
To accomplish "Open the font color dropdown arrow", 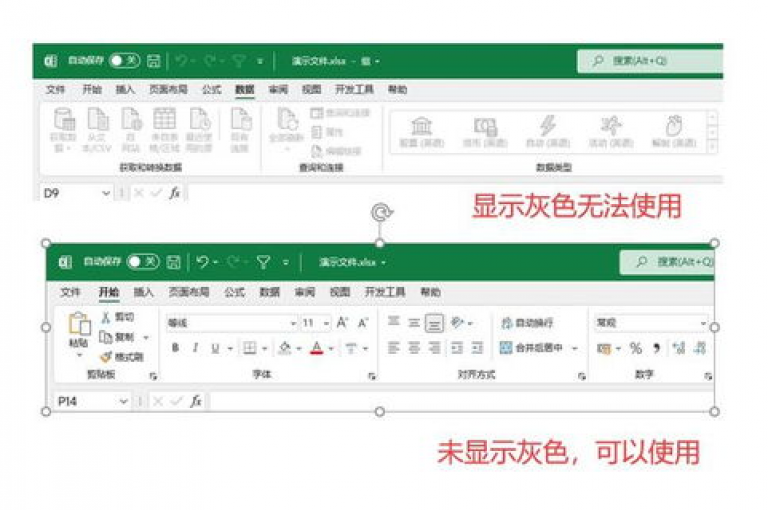I will click(x=331, y=349).
